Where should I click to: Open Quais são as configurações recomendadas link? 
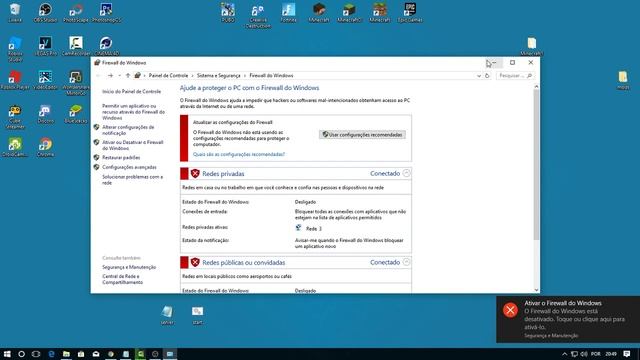[x=239, y=154]
